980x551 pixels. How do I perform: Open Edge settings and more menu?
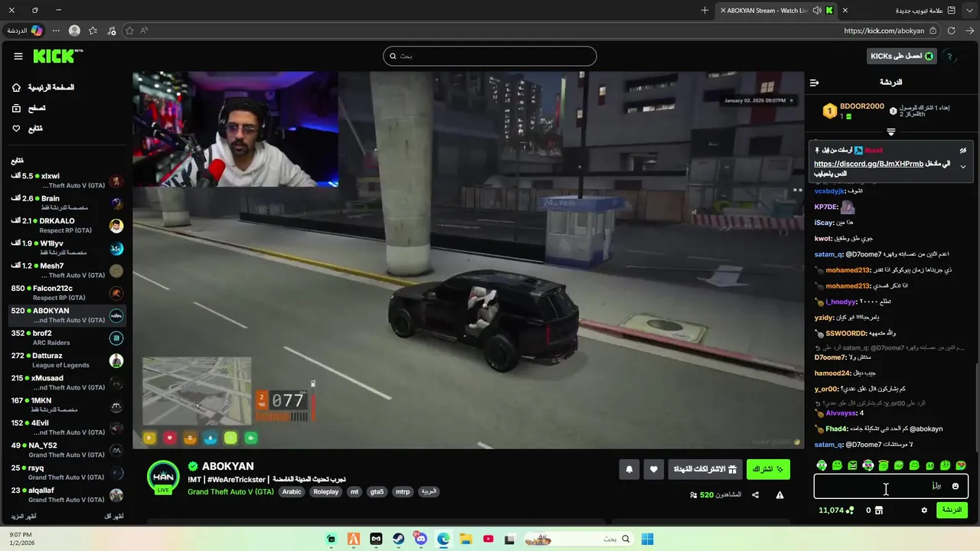56,31
